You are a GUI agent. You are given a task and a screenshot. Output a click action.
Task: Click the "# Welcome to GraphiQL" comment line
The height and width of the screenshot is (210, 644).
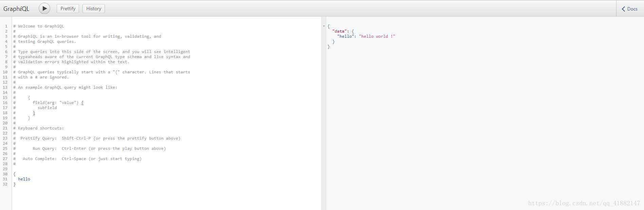[39, 26]
